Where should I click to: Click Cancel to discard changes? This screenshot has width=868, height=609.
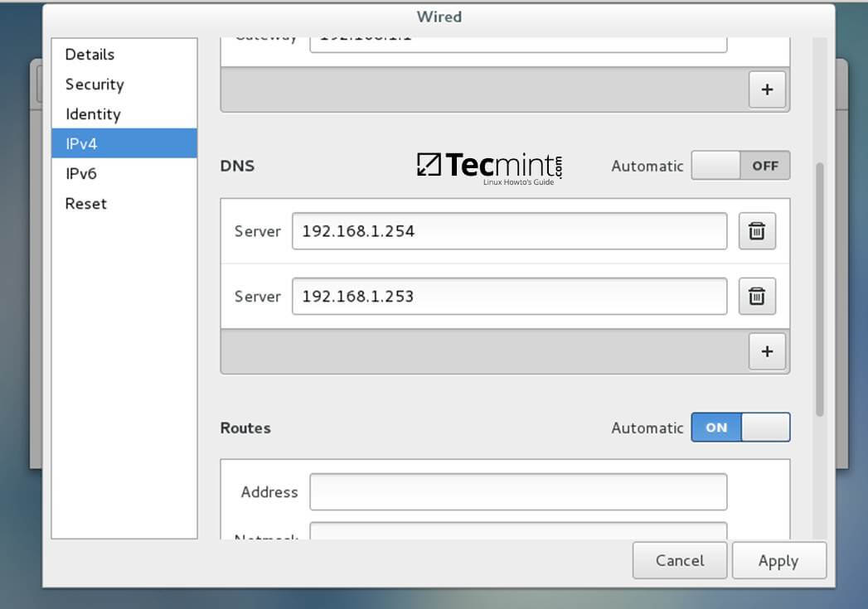point(679,561)
